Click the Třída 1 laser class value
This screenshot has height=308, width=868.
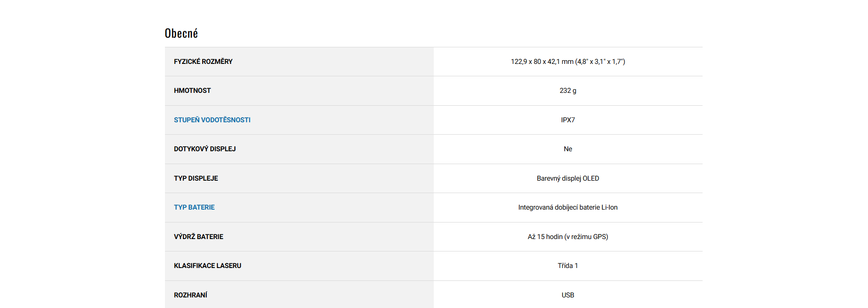click(567, 266)
